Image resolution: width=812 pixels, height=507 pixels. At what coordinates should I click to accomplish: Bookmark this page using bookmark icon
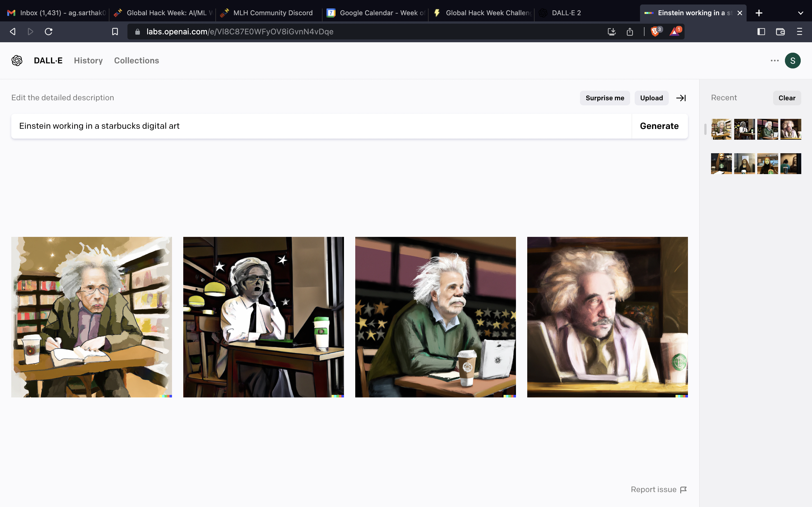pos(115,32)
